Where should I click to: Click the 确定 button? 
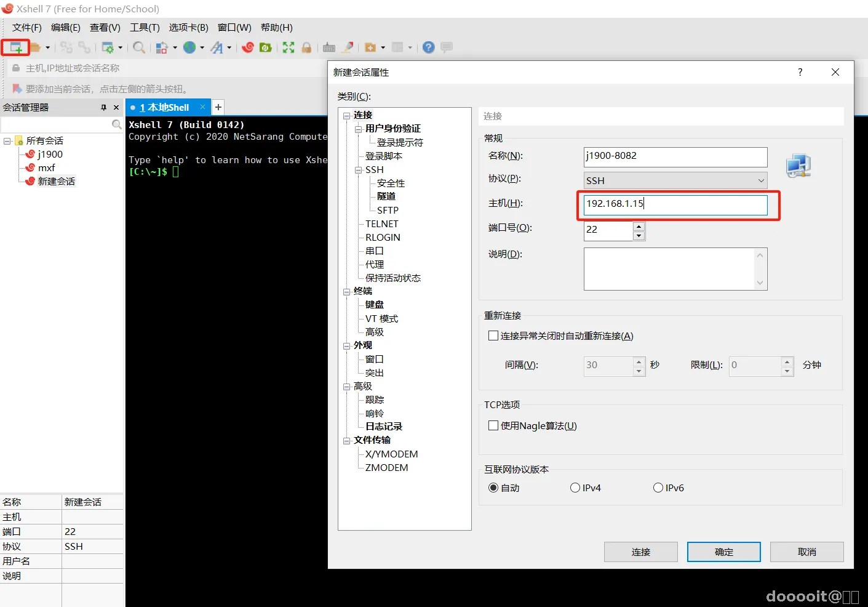click(x=724, y=552)
